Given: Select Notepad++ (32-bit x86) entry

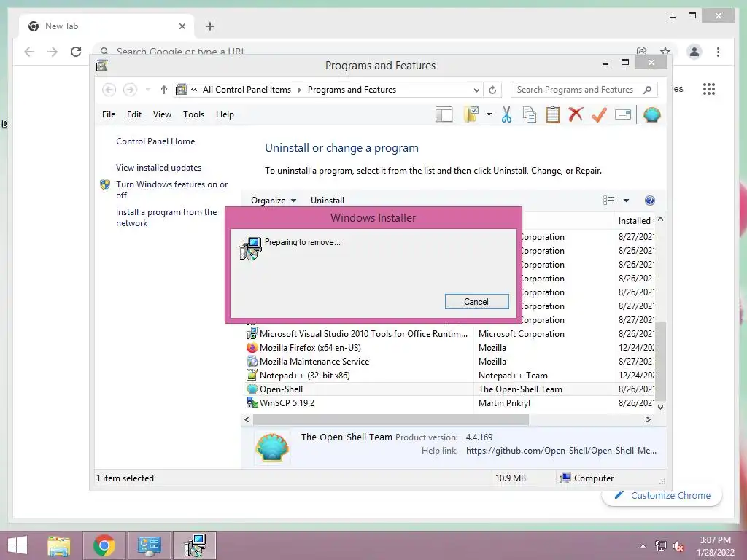Looking at the screenshot, I should [x=450, y=376].
